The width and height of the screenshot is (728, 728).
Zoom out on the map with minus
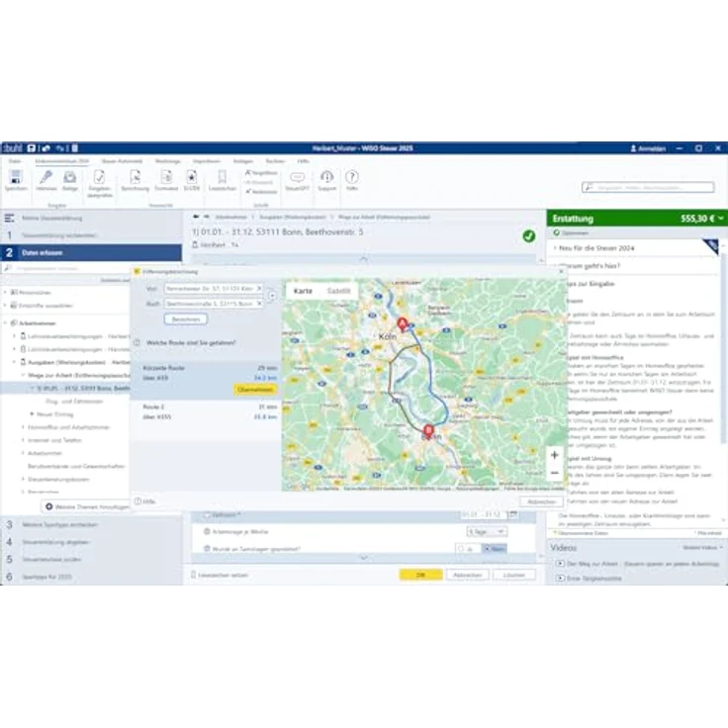click(554, 473)
